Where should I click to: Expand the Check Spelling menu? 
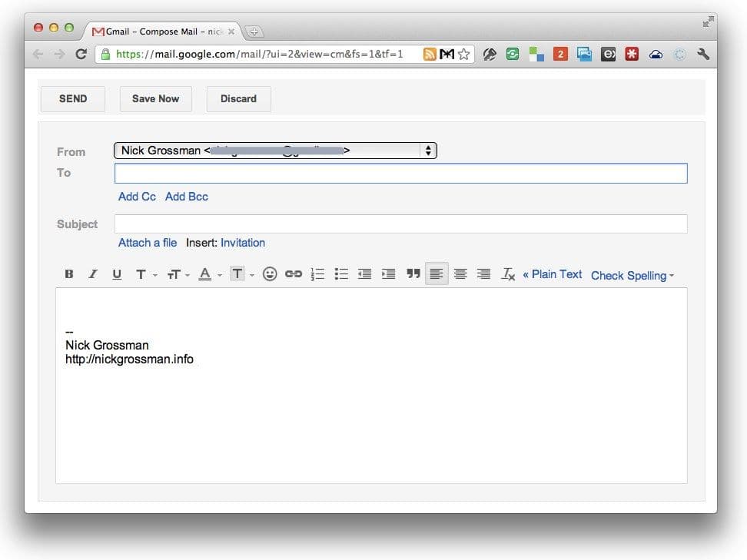coord(632,275)
